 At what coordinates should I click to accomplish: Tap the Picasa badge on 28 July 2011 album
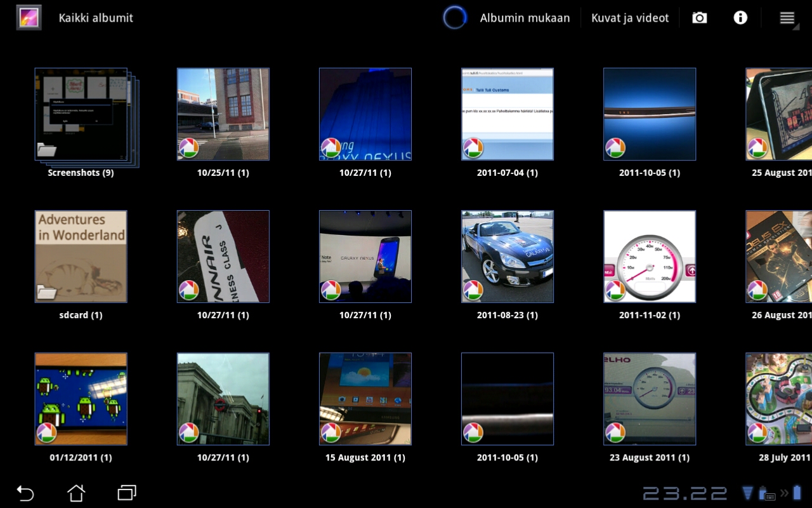coord(757,432)
